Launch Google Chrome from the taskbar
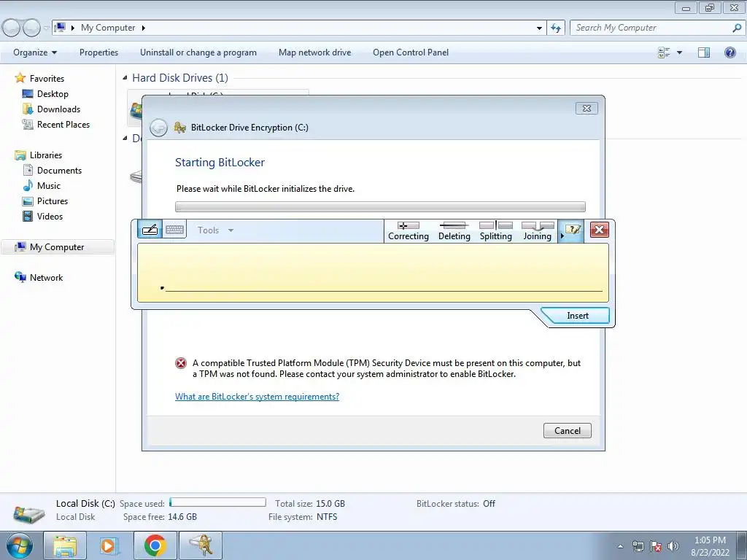 [x=155, y=545]
